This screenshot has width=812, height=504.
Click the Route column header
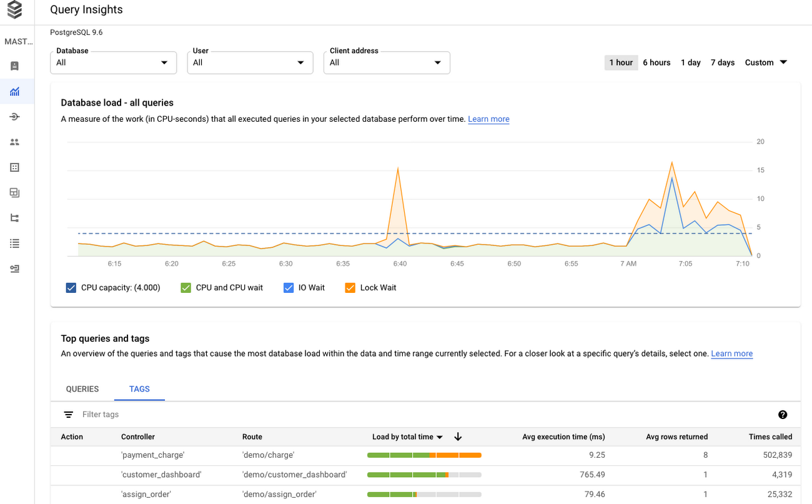[x=252, y=437]
